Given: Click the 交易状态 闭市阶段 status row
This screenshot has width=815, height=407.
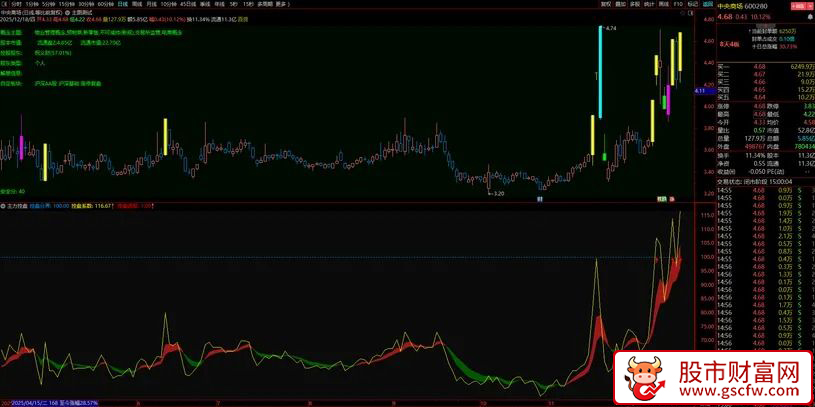Looking at the screenshot, I should [x=755, y=181].
